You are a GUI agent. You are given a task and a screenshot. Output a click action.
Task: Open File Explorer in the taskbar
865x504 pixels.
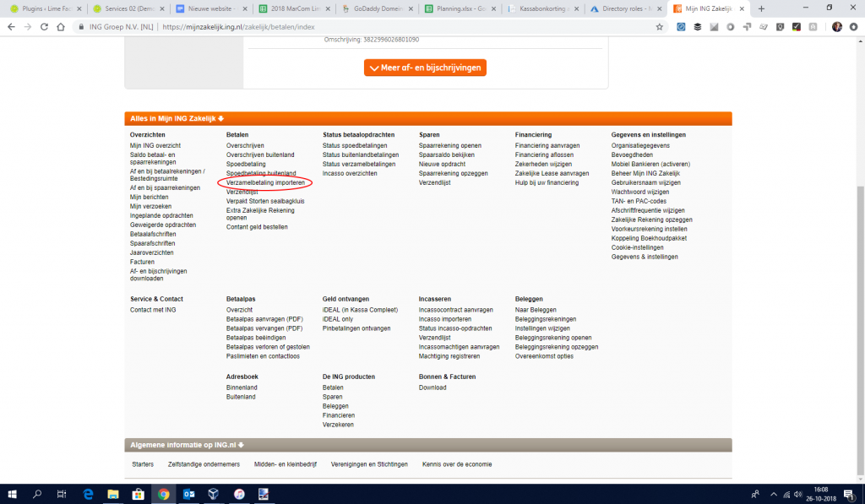coord(112,494)
